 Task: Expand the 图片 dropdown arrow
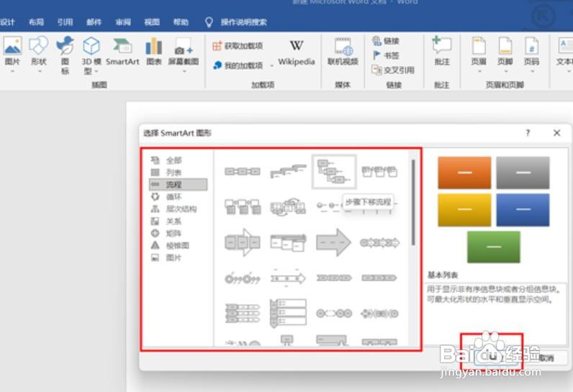[12, 71]
